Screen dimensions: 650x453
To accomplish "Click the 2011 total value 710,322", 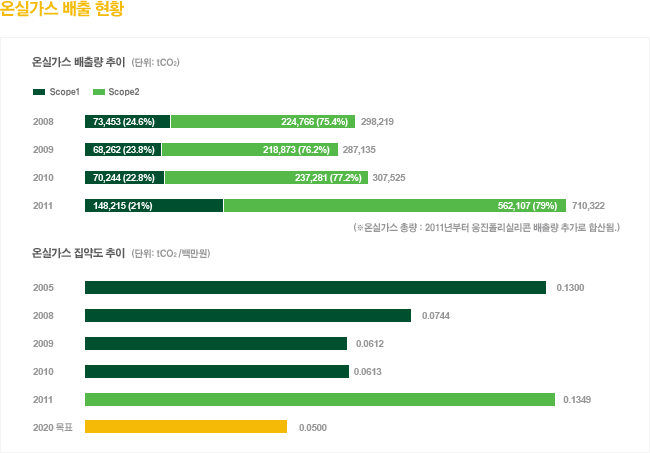I will [x=588, y=206].
